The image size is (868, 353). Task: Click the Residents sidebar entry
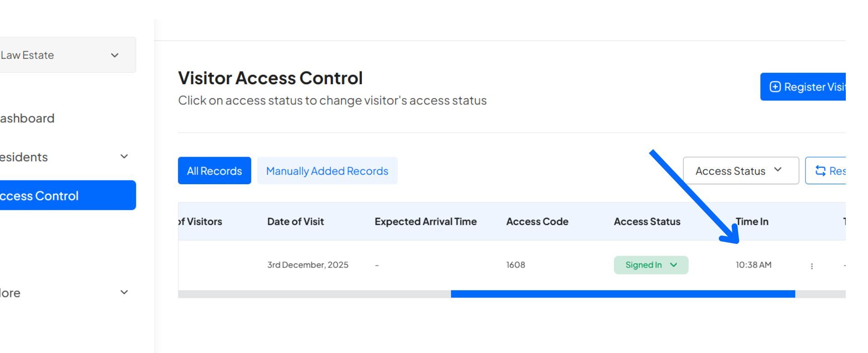(x=24, y=157)
